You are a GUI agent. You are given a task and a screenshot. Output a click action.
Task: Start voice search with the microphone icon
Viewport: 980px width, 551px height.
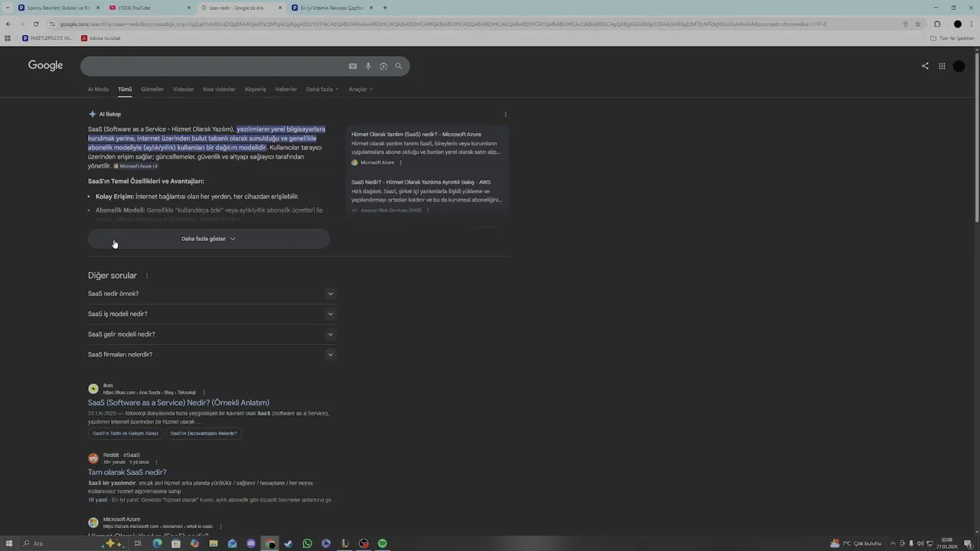click(x=368, y=67)
